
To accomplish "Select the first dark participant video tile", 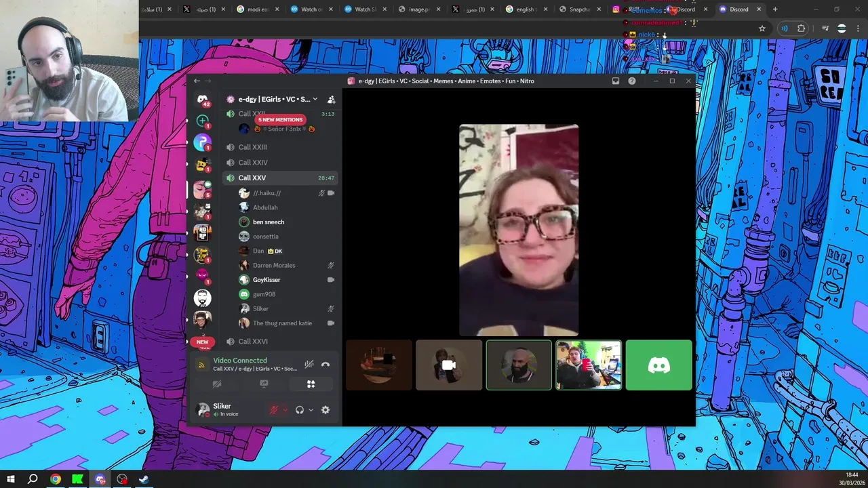I will click(x=379, y=365).
